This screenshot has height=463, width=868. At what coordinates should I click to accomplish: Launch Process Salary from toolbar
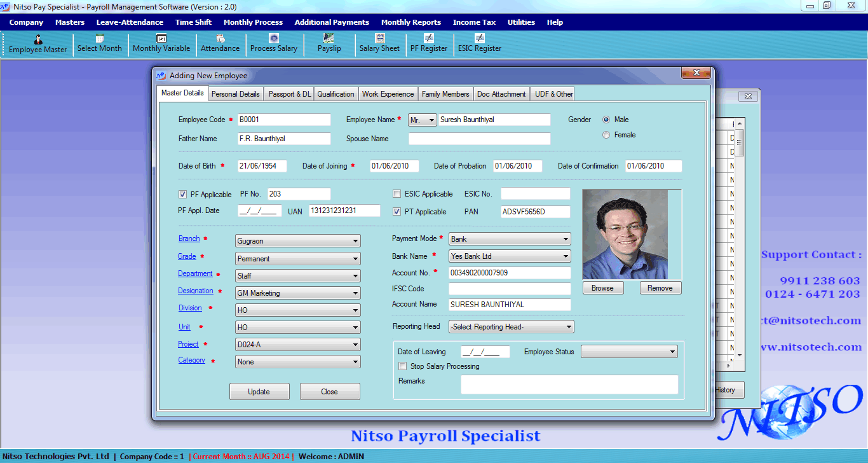pyautogui.click(x=274, y=44)
